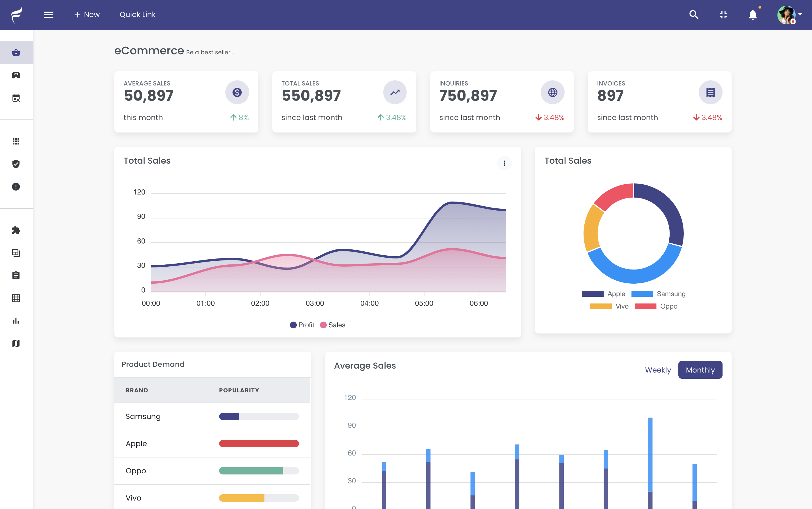Open the store sidebar icon
The height and width of the screenshot is (509, 812).
16,75
